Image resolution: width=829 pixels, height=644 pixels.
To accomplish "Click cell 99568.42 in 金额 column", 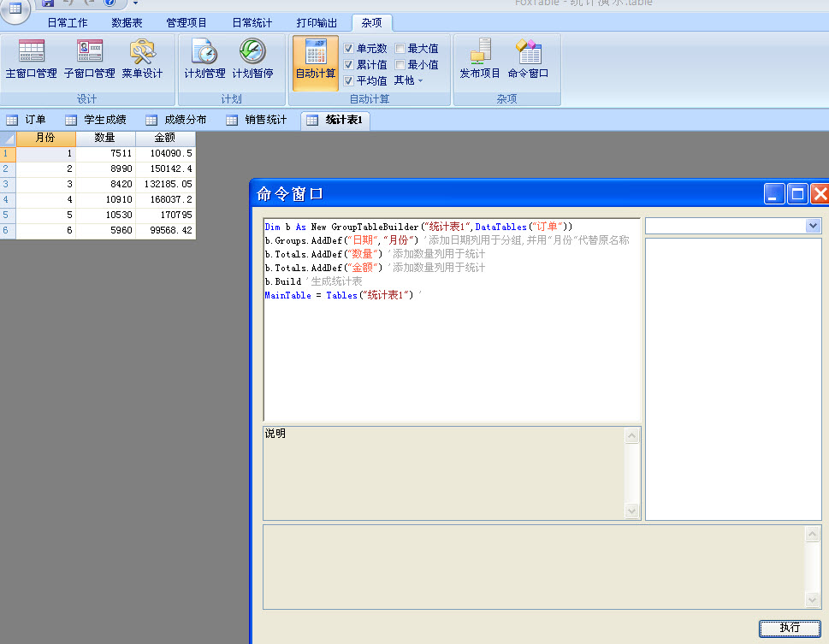I will coord(165,231).
